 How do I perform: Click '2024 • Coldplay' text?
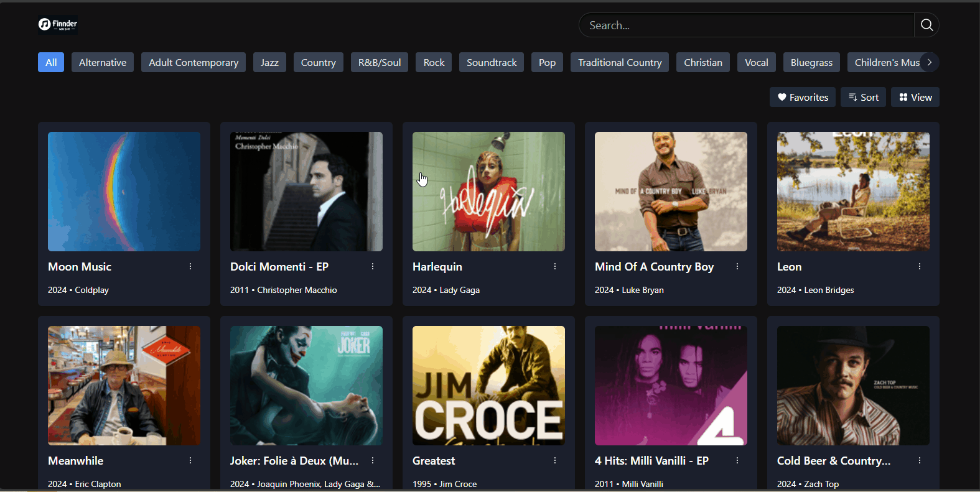click(78, 290)
